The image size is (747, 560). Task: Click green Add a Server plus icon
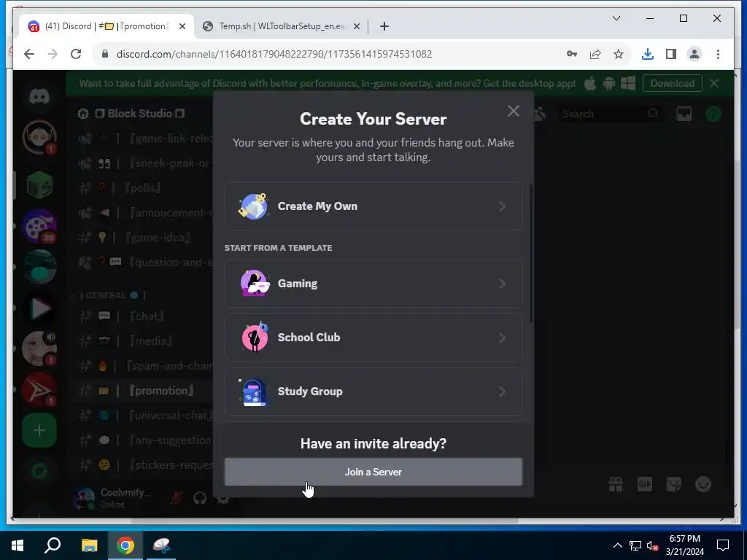(x=39, y=430)
